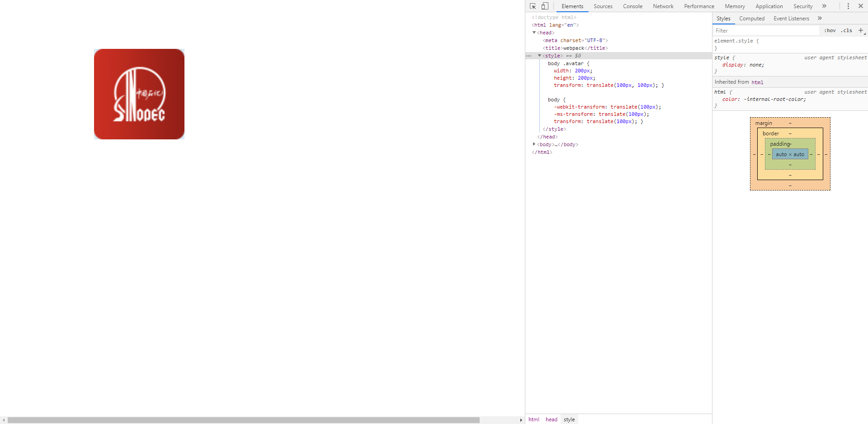Screen dimensions: 868x424
Task: Switch to the Computed sub-tab
Action: (752, 19)
